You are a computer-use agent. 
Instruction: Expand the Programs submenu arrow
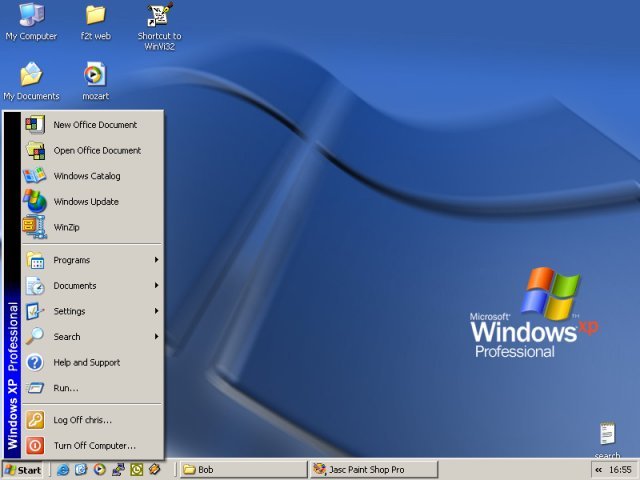tap(156, 260)
